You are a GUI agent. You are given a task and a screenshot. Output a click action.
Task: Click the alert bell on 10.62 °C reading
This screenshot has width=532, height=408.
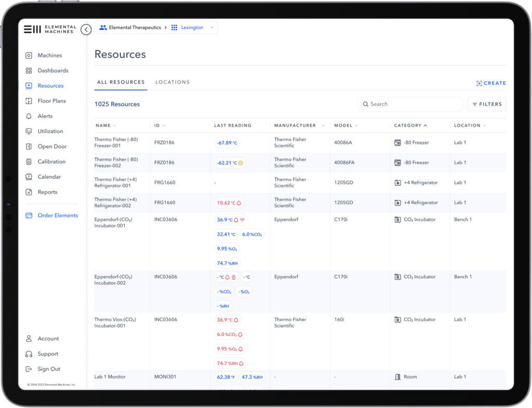[x=239, y=203]
